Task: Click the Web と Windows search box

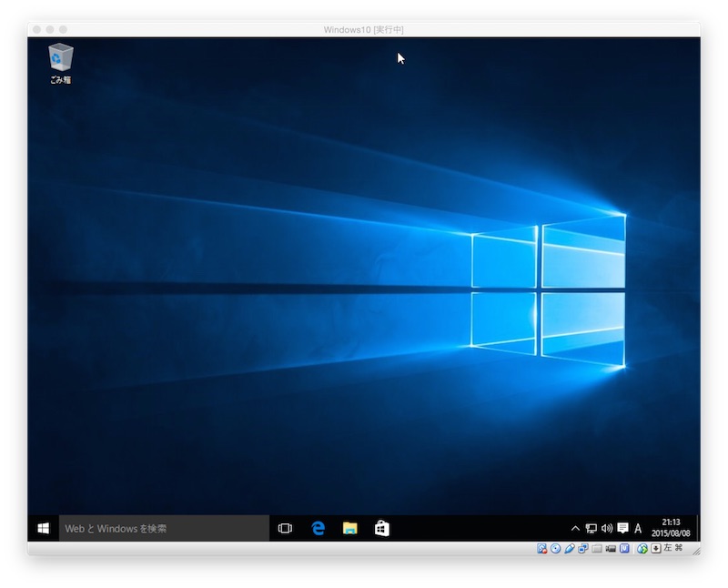Action: pyautogui.click(x=155, y=526)
